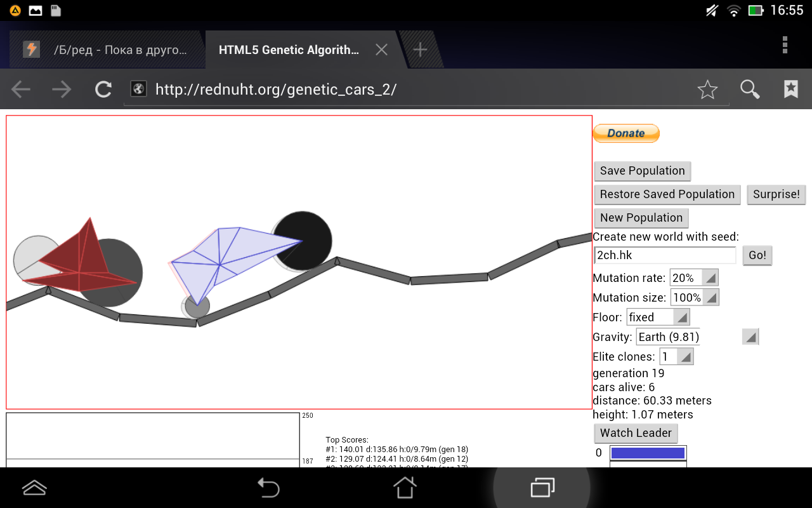Open the search magnifier icon
812x508 pixels.
750,90
